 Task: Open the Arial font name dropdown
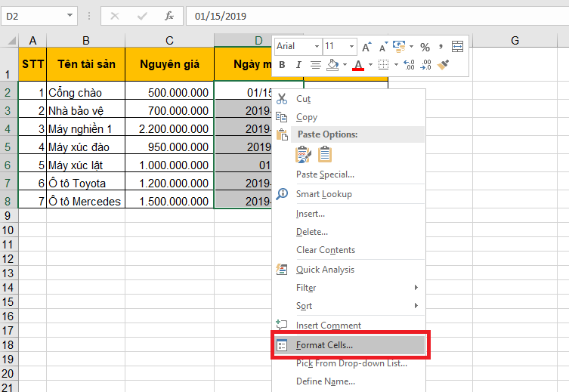point(316,47)
